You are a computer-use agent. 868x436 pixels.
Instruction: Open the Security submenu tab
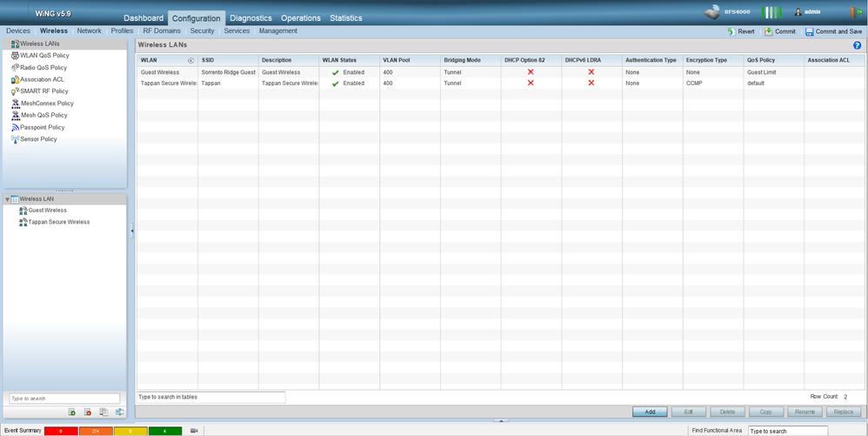(202, 31)
